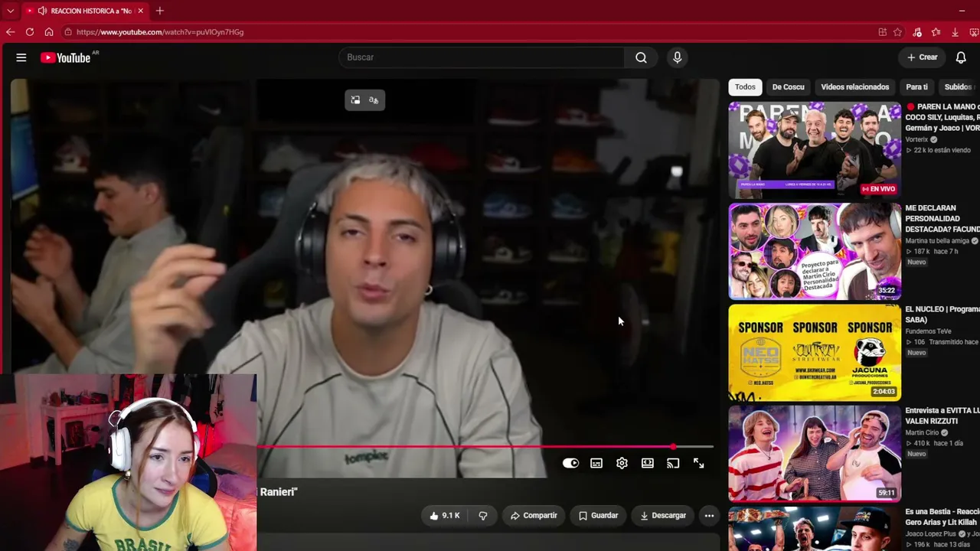The image size is (980, 551).
Task: Click the Compartir share button
Action: (534, 516)
